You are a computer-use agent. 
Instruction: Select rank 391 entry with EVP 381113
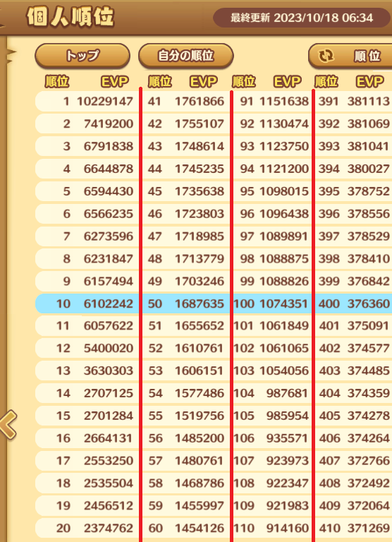(354, 102)
